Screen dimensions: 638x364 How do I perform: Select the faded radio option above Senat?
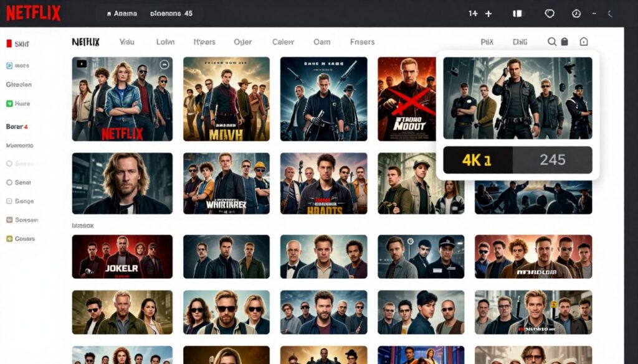(9, 164)
